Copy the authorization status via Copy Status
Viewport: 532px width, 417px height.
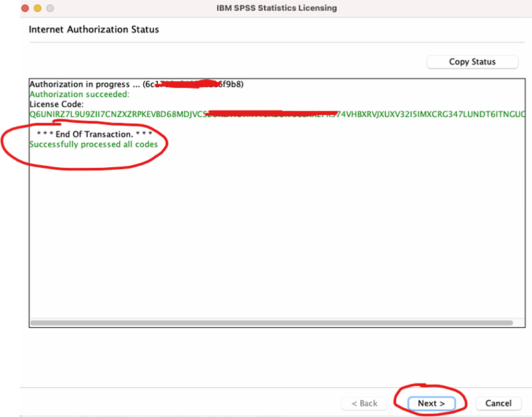tap(472, 62)
